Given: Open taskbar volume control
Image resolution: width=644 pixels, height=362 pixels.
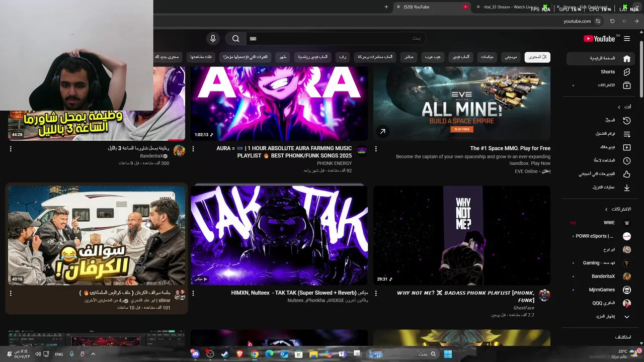Looking at the screenshot, I should click(38, 354).
